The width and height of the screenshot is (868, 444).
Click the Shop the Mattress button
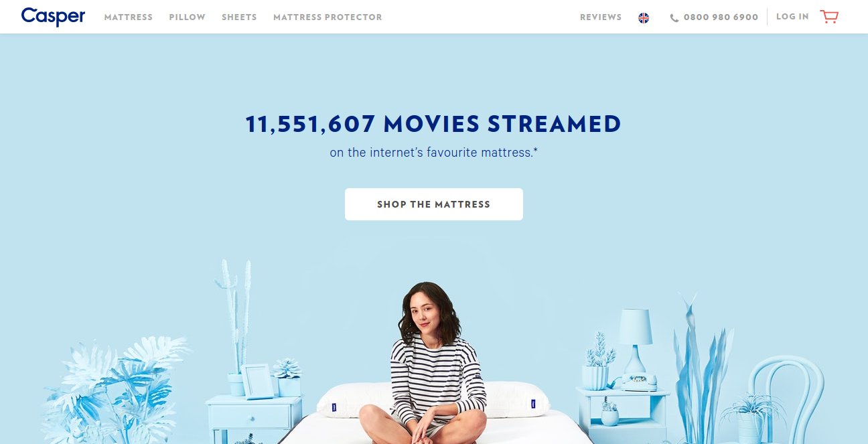click(x=434, y=204)
